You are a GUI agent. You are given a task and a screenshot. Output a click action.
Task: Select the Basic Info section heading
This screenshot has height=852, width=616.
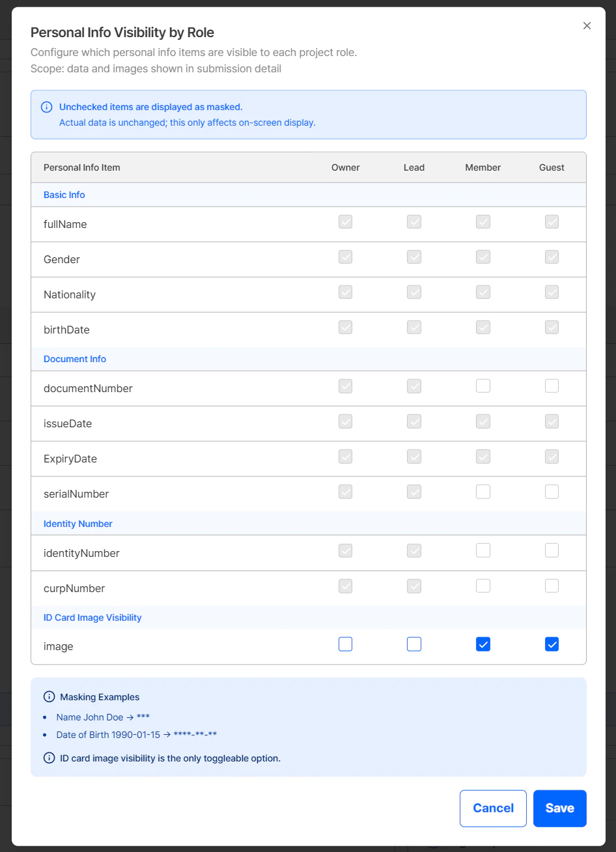64,195
